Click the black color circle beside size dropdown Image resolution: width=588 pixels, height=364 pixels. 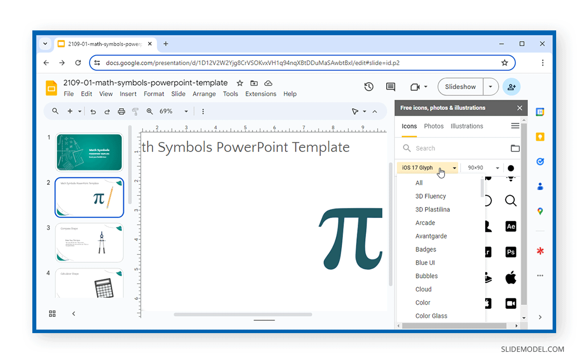click(x=512, y=168)
